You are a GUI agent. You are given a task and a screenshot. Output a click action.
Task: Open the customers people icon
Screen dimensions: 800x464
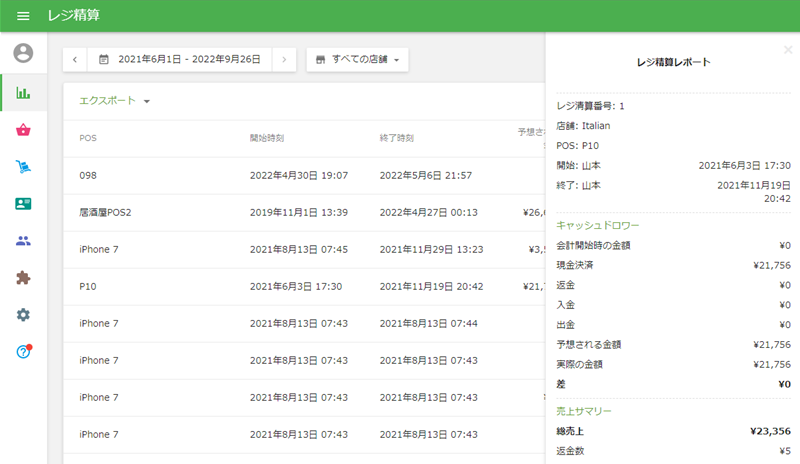(x=23, y=241)
